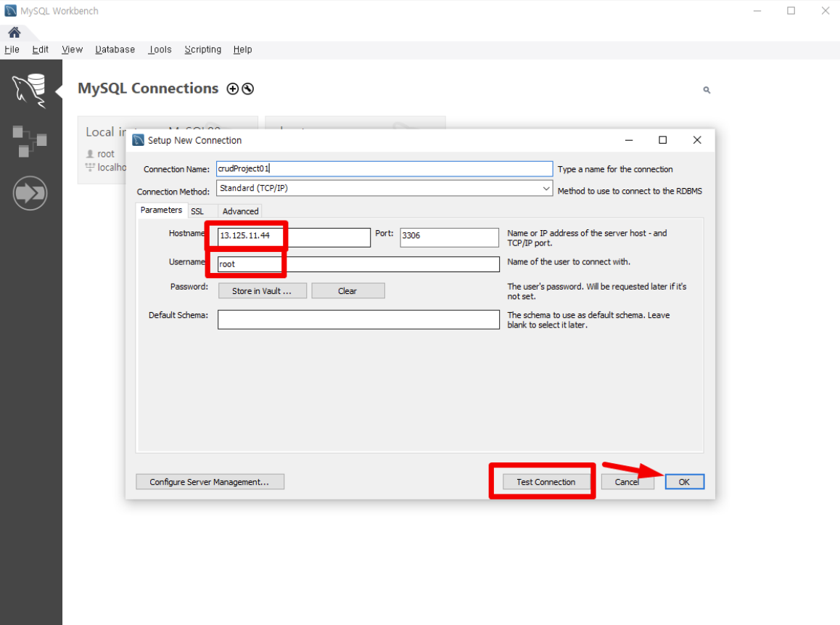Switch to the SSL tab
The width and height of the screenshot is (840, 625).
click(197, 211)
